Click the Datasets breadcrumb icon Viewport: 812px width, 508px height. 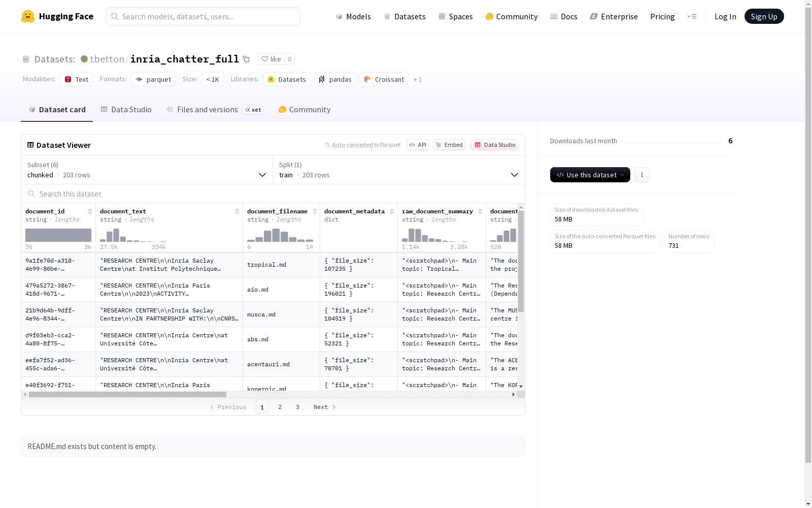click(x=26, y=59)
